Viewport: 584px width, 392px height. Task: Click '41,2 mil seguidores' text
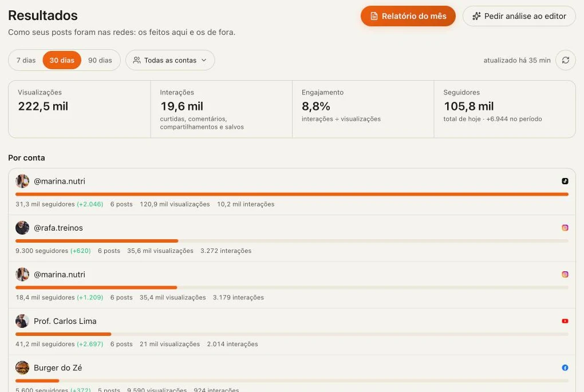click(45, 344)
